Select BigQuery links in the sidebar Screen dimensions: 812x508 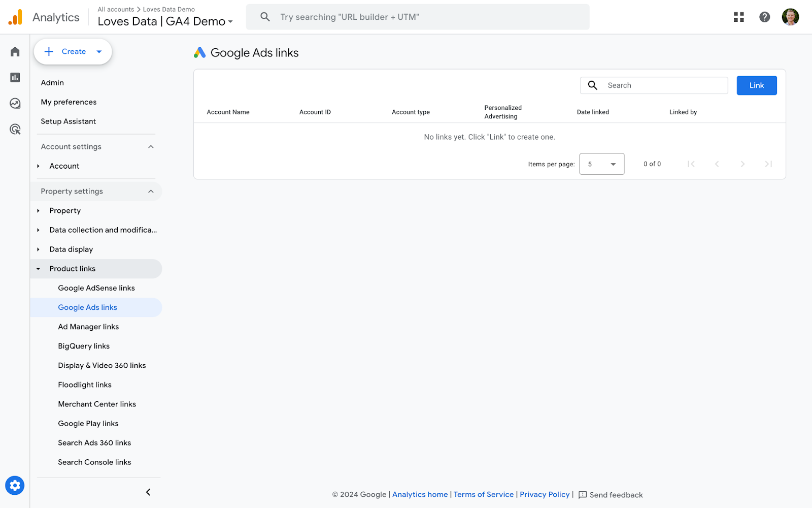(83, 346)
